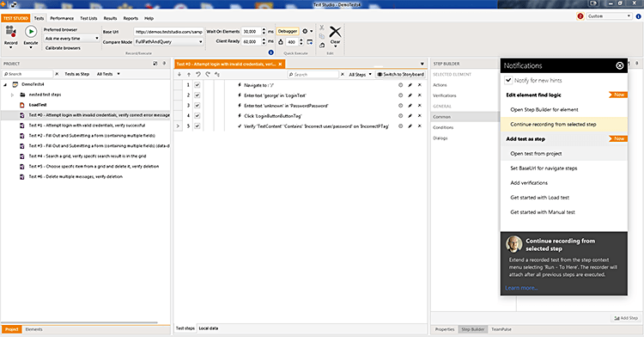Open the Custom layout dropdown
Image resolution: width=644 pixels, height=337 pixels.
(x=609, y=16)
